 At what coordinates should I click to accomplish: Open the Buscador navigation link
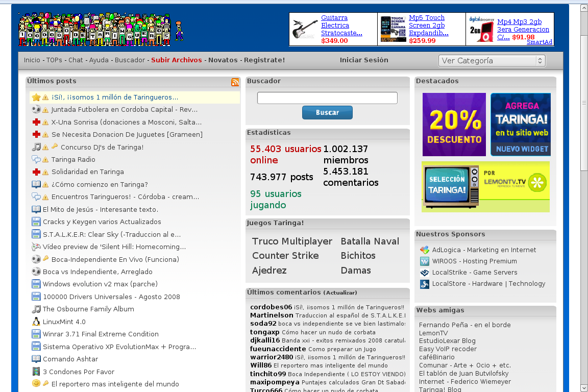click(130, 60)
